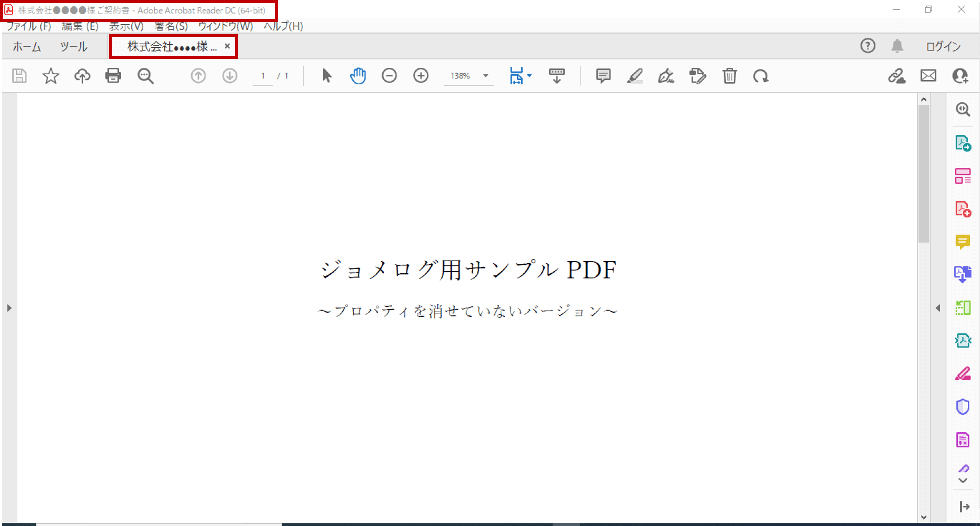Click the Save file icon
Screen dimensions: 980x526
[x=19, y=76]
